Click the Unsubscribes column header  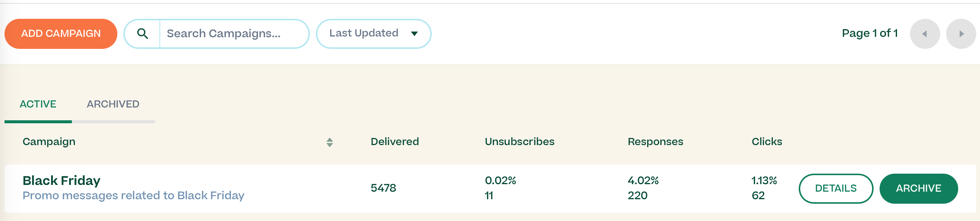pos(519,142)
